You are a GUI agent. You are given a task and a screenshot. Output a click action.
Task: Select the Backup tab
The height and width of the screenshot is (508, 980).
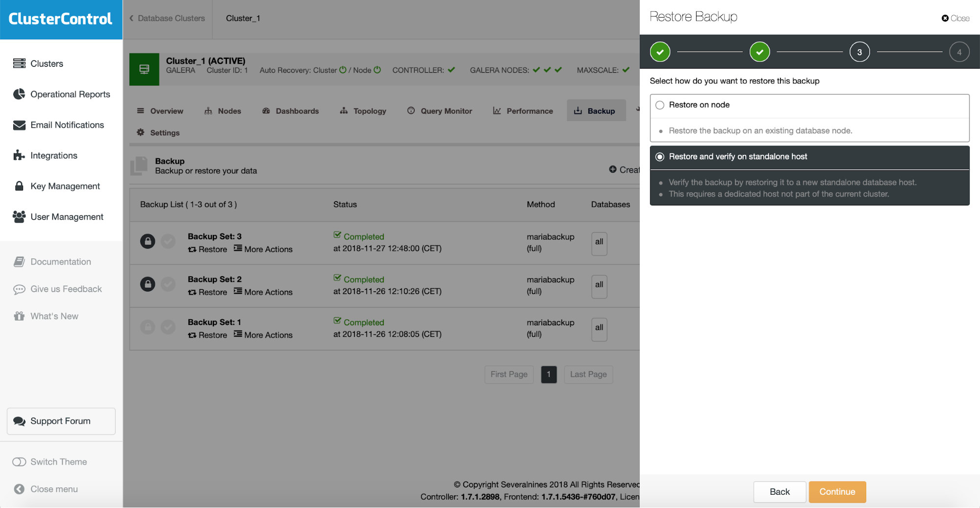[x=596, y=111]
